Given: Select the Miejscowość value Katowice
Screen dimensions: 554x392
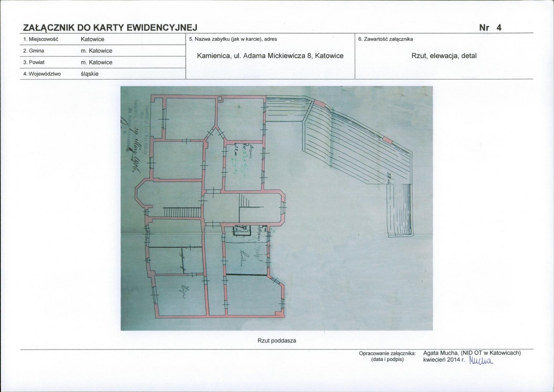Looking at the screenshot, I should pyautogui.click(x=92, y=39).
